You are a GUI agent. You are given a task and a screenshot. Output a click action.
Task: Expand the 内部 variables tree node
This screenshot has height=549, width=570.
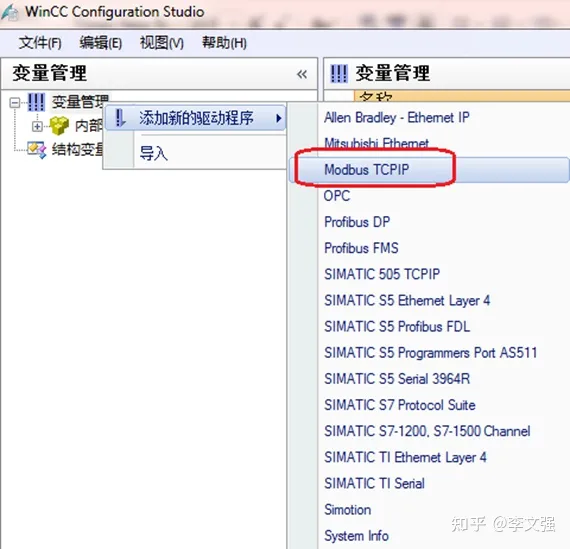(x=37, y=126)
